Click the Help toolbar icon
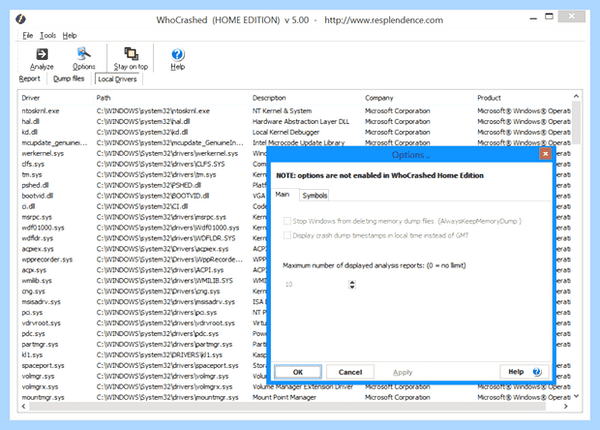600x430 pixels. [178, 54]
